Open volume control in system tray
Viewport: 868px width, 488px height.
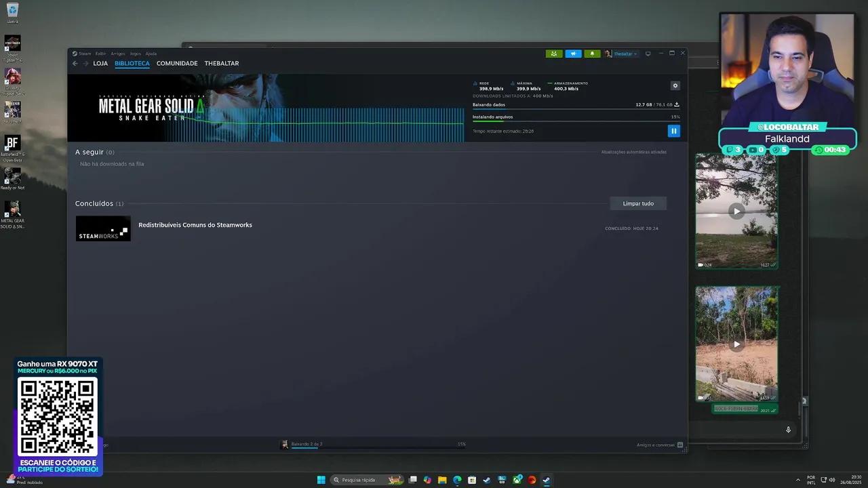tap(832, 480)
